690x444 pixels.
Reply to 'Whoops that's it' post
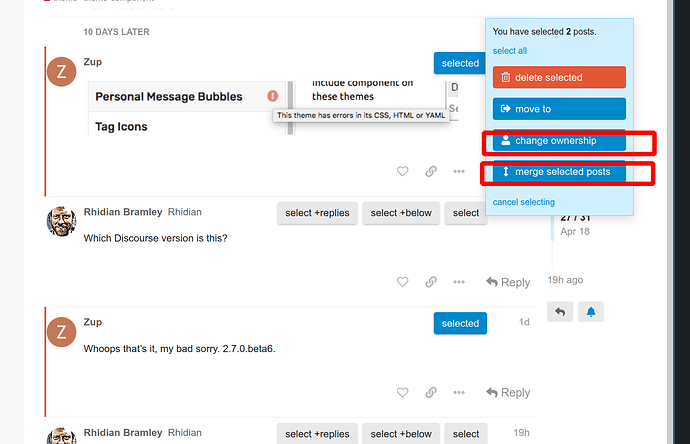[x=508, y=393]
